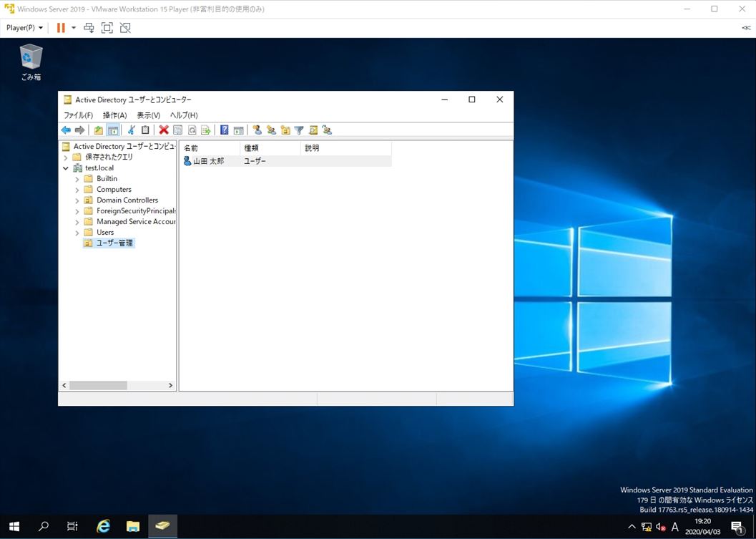This screenshot has height=539, width=756.
Task: Click the VMware pause button icon
Action: [61, 28]
